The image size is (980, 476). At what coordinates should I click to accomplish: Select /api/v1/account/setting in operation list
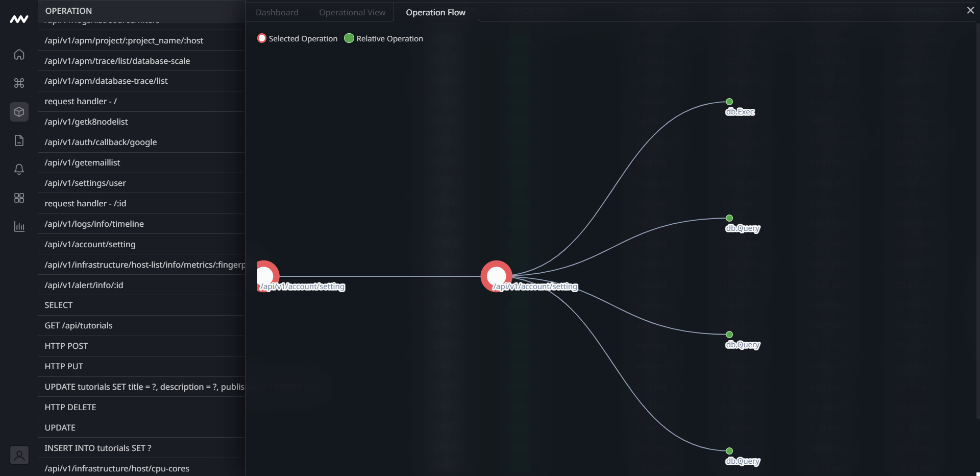[x=90, y=244]
